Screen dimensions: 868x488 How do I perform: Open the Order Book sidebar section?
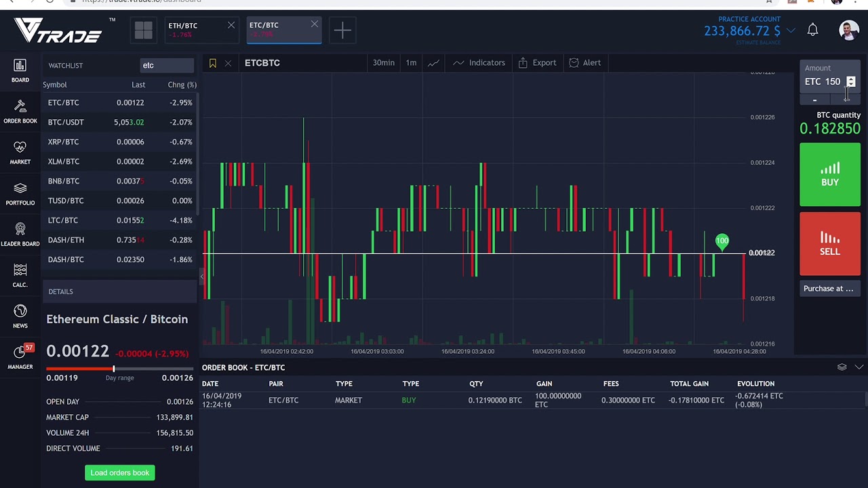[x=20, y=112]
